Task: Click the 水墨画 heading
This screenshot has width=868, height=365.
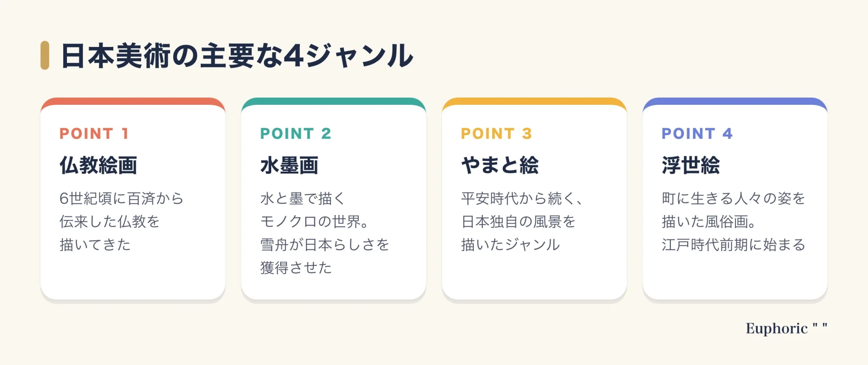Action: tap(289, 165)
